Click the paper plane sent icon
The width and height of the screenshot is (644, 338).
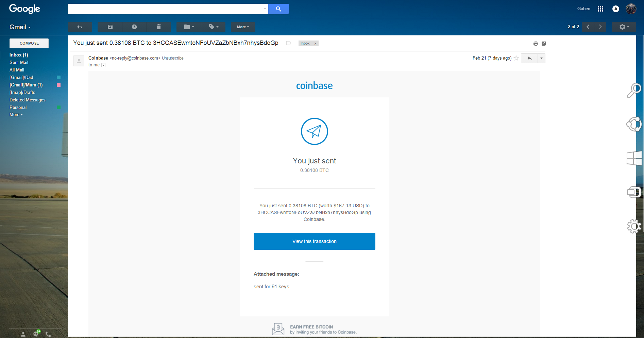pyautogui.click(x=315, y=131)
